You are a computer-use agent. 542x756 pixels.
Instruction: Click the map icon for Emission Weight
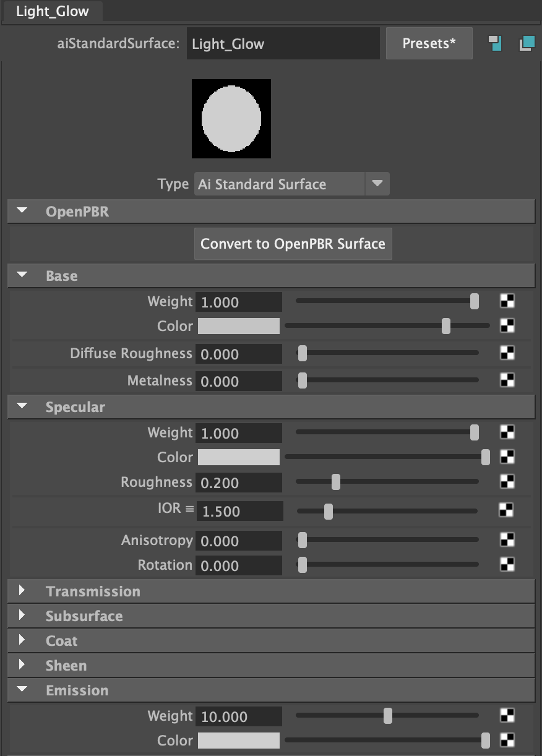coord(507,715)
